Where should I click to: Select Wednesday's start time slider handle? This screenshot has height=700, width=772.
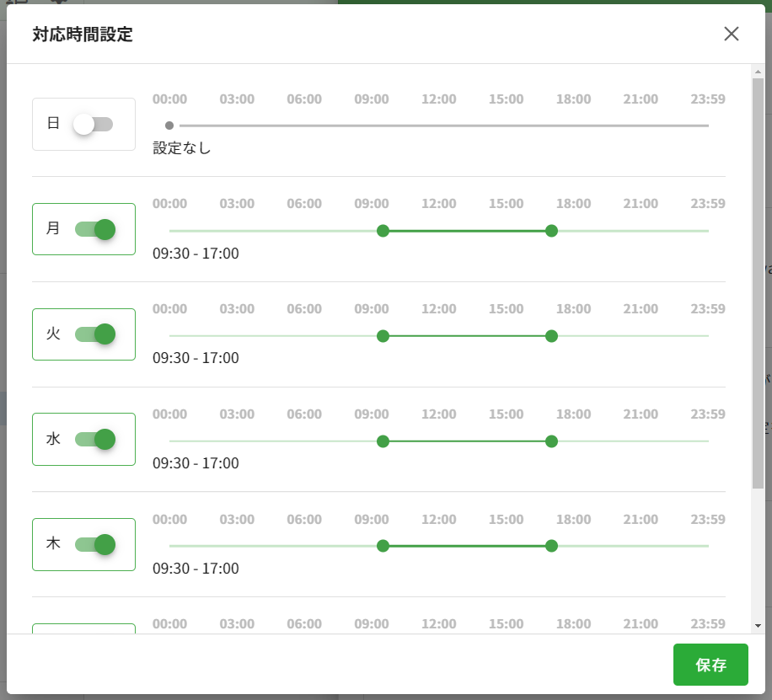383,441
